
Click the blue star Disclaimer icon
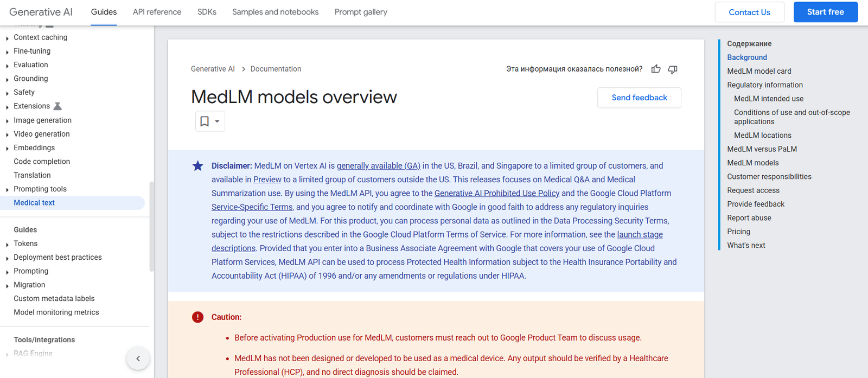click(x=198, y=166)
